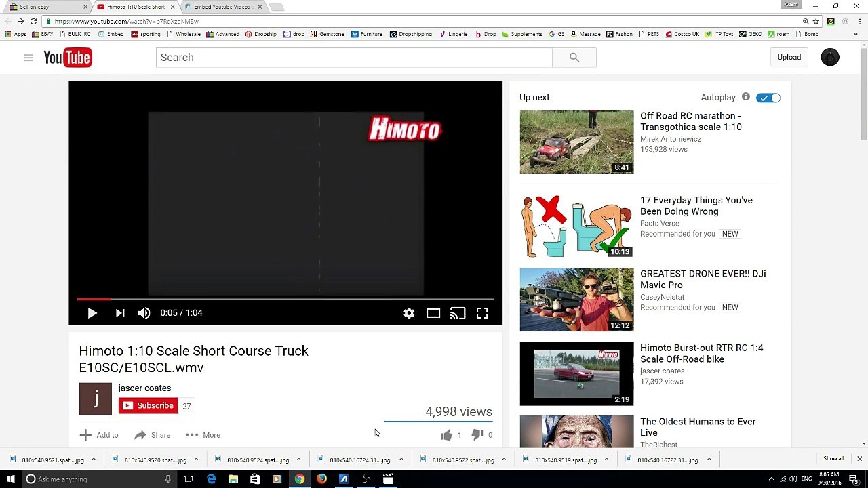Open the YouTube guide hamburger menu
This screenshot has width=868, height=488.
click(28, 58)
